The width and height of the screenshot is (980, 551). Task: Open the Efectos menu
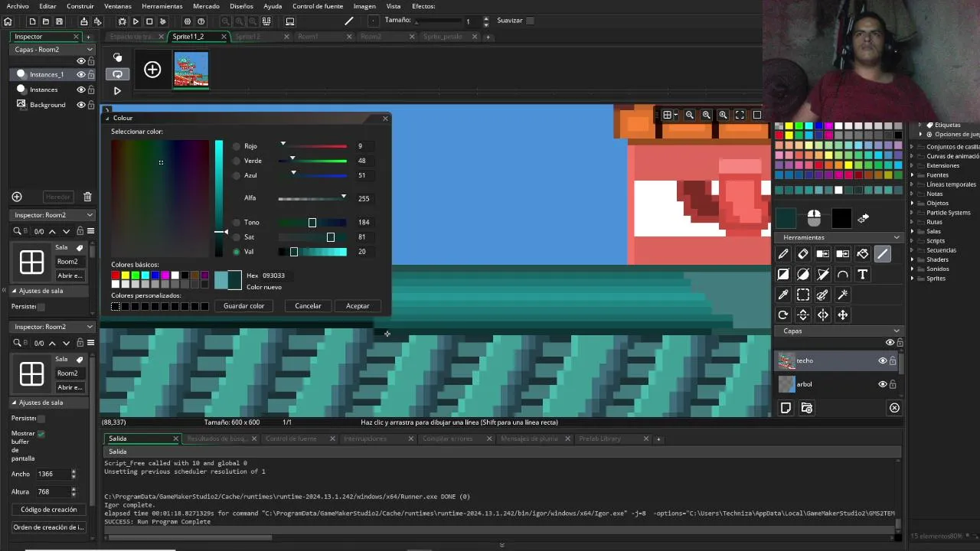[x=423, y=6]
